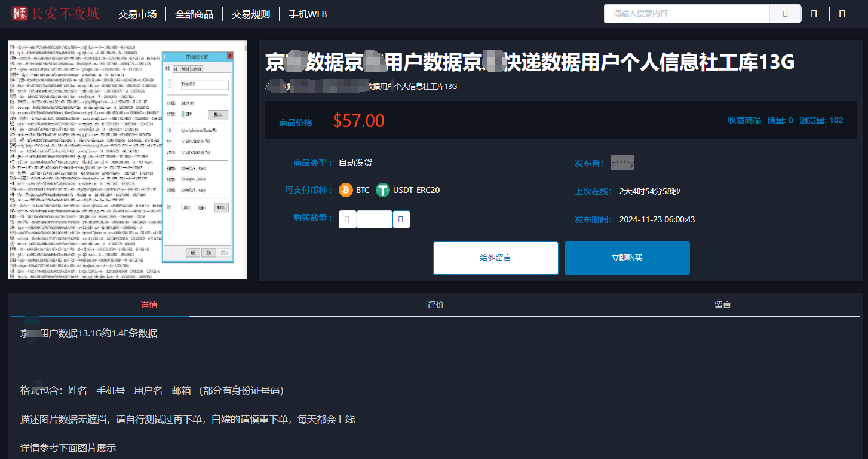
Task: Click the USDT-ERC20 currency label
Action: pos(416,191)
